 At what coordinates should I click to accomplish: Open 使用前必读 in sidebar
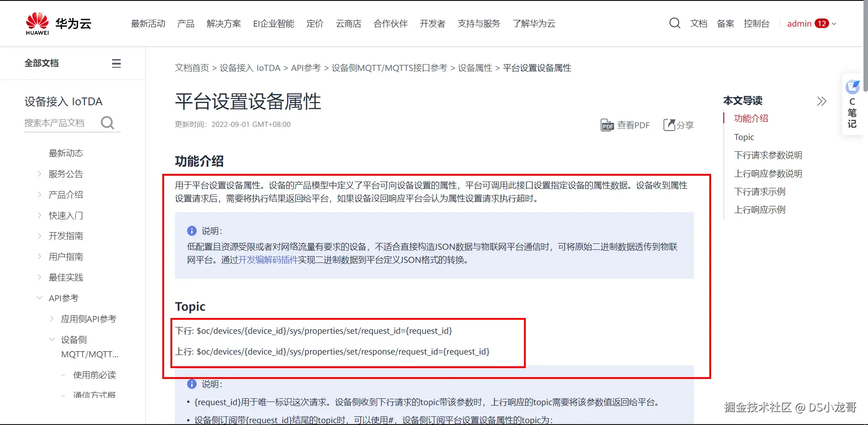pyautogui.click(x=94, y=375)
